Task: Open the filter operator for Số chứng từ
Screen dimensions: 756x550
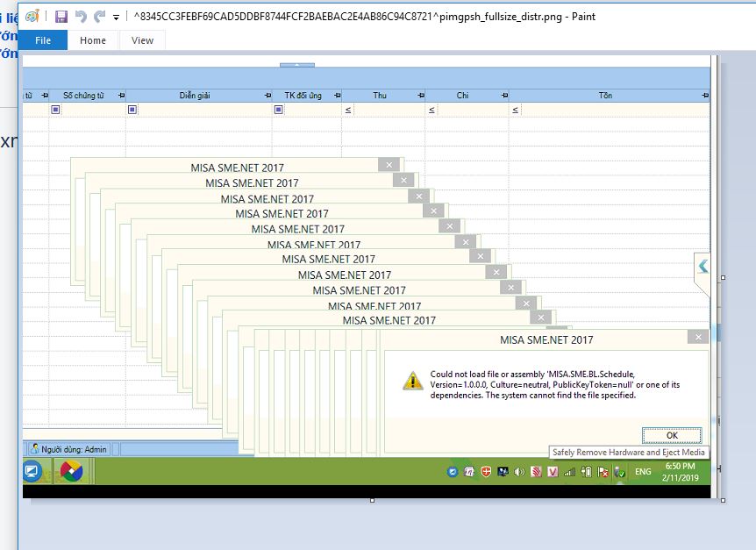Action: [x=55, y=110]
